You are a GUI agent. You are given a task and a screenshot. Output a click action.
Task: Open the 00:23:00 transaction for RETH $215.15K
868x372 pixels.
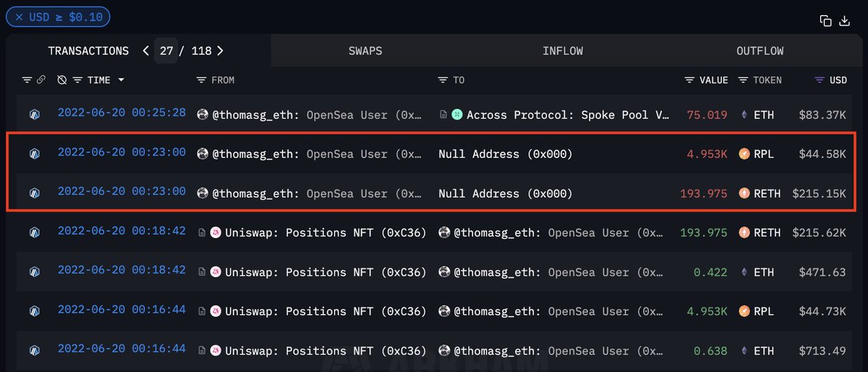point(122,193)
